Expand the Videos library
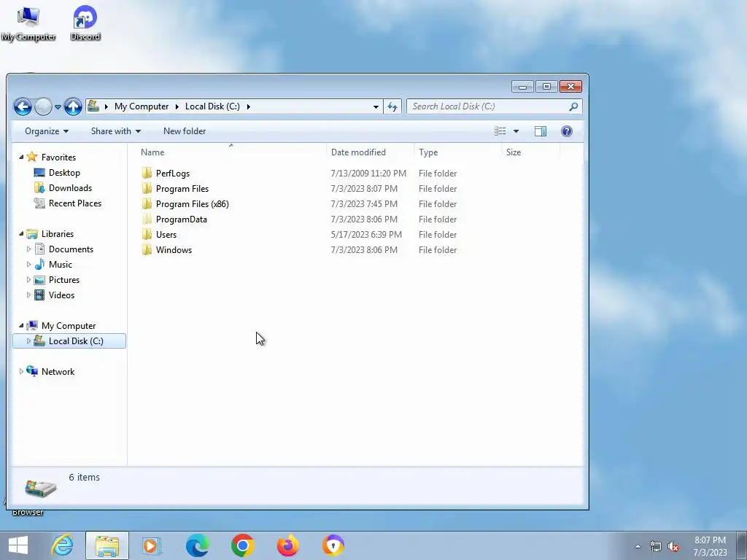 click(28, 295)
